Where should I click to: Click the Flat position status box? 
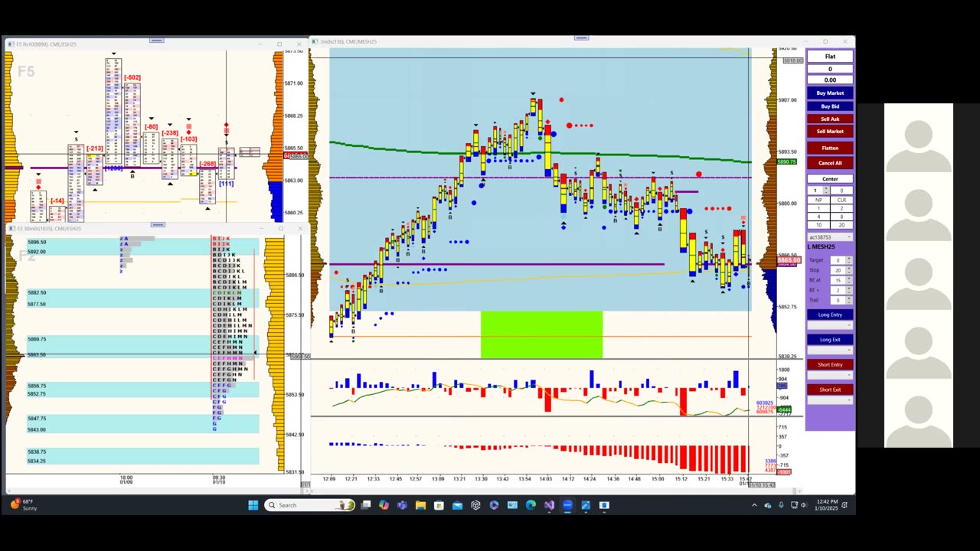[830, 57]
